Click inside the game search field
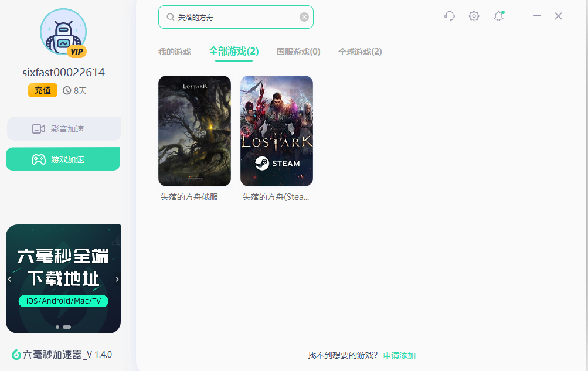Screen dimensions: 588x371 234,16
